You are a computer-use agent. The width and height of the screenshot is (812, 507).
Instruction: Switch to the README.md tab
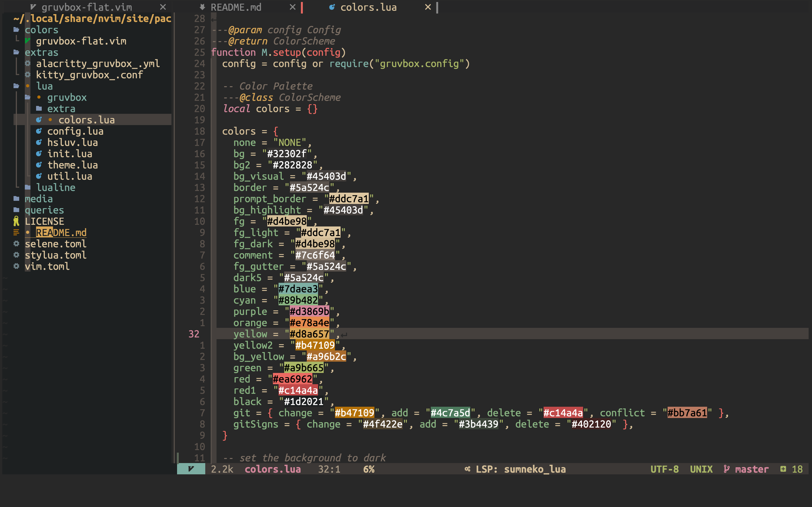coord(236,7)
